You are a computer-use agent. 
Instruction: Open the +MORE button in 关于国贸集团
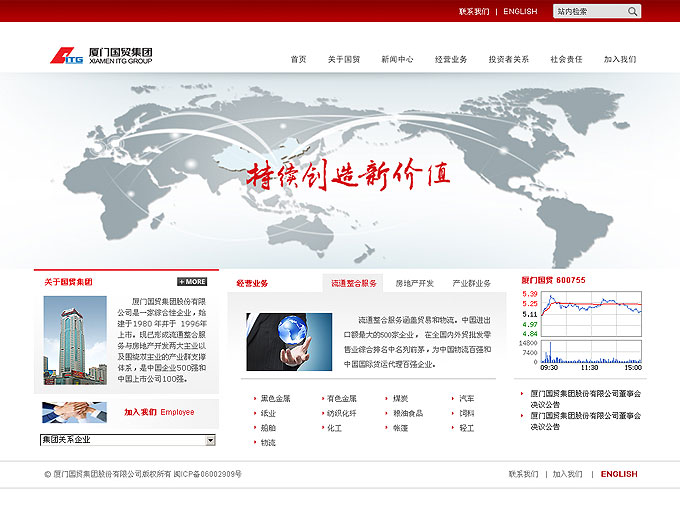pos(192,282)
